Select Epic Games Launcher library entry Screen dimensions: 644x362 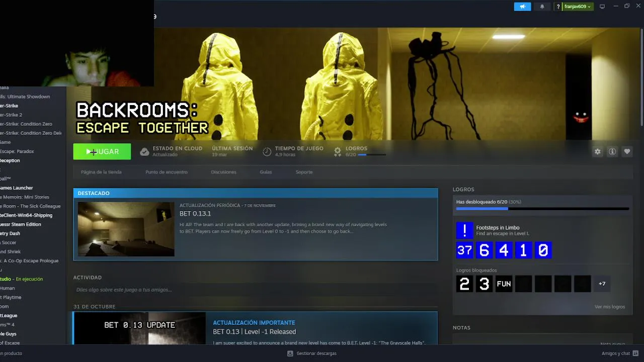point(17,188)
